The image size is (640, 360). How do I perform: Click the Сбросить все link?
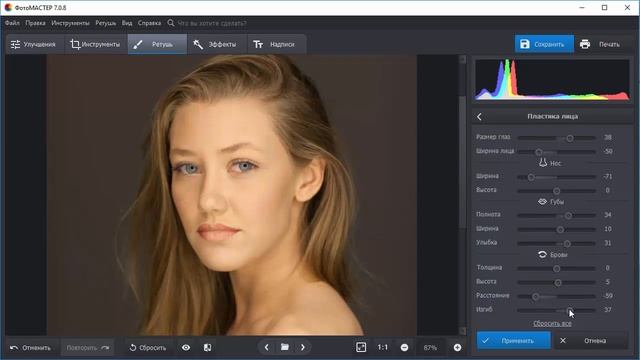(552, 324)
